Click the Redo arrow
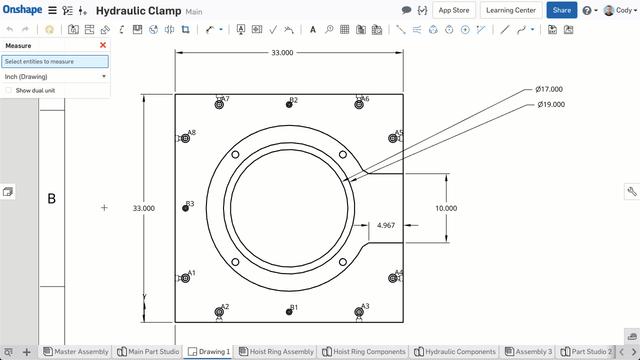 pos(25,29)
